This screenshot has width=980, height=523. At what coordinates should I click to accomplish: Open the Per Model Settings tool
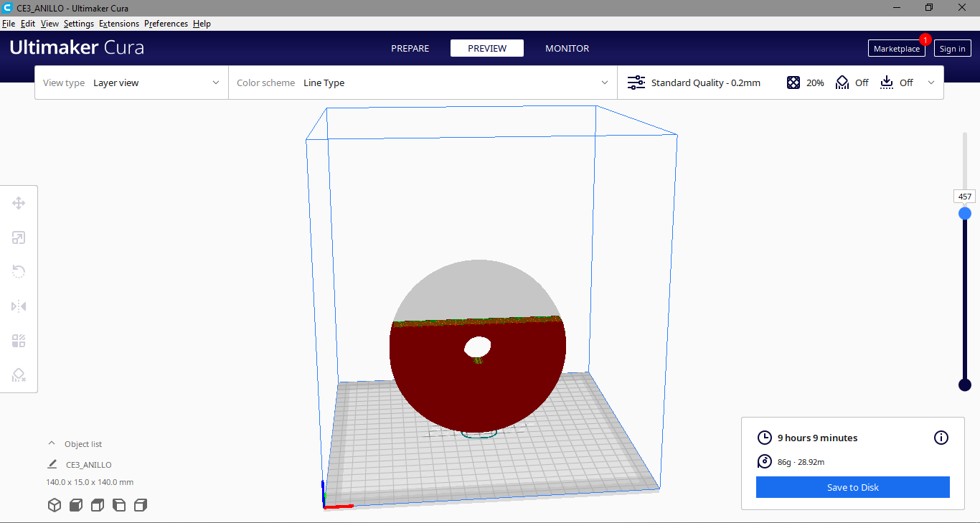tap(19, 341)
